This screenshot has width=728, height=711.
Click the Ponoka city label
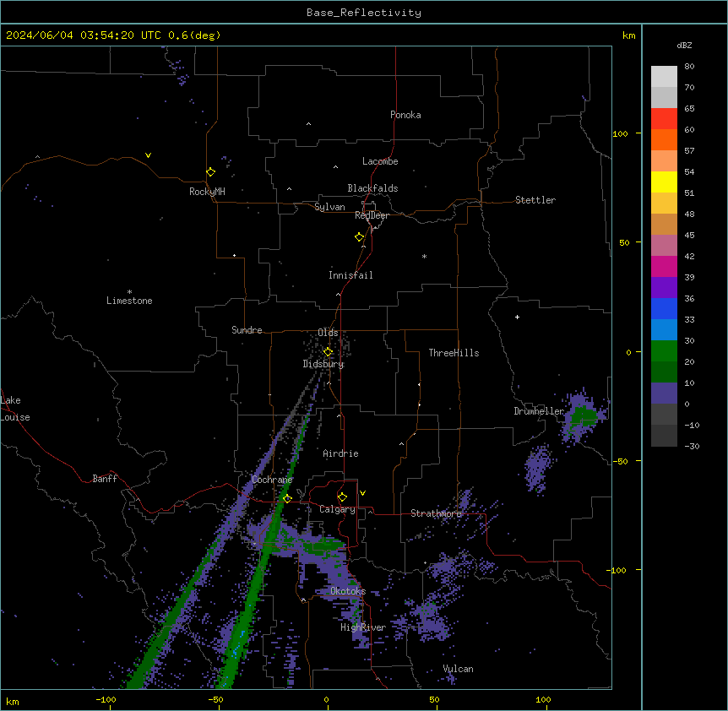[x=405, y=115]
